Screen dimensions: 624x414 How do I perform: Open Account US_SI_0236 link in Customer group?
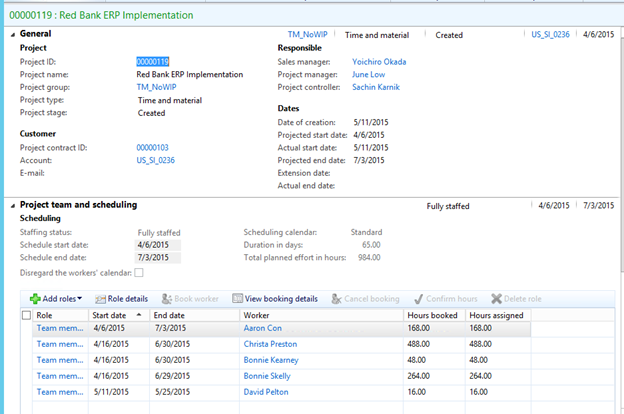(x=156, y=160)
